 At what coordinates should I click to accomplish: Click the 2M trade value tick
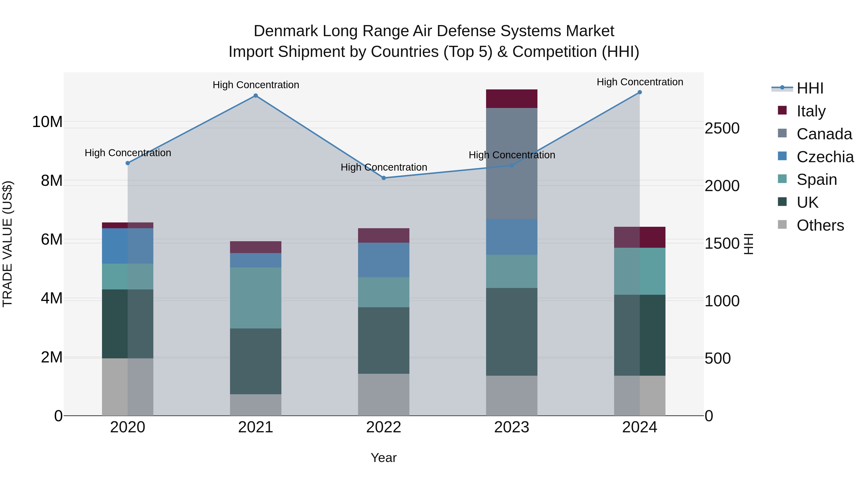[52, 357]
